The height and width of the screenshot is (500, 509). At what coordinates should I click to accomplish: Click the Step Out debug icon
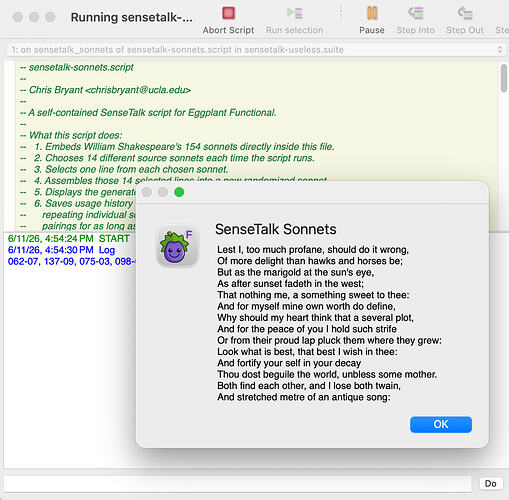(x=465, y=13)
